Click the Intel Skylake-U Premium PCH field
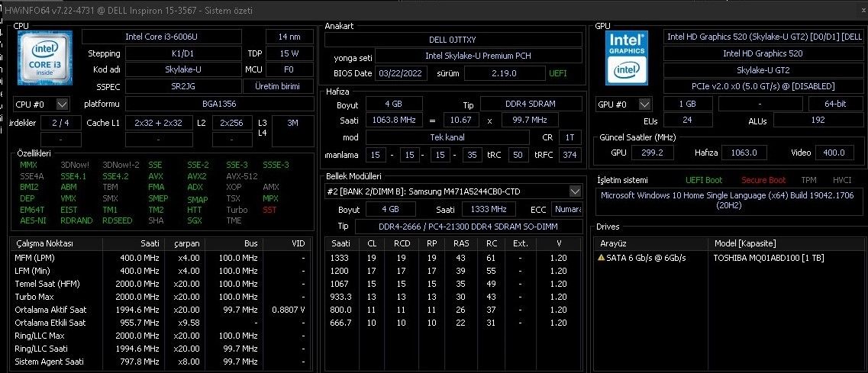This screenshot has height=373, width=868. pos(479,56)
